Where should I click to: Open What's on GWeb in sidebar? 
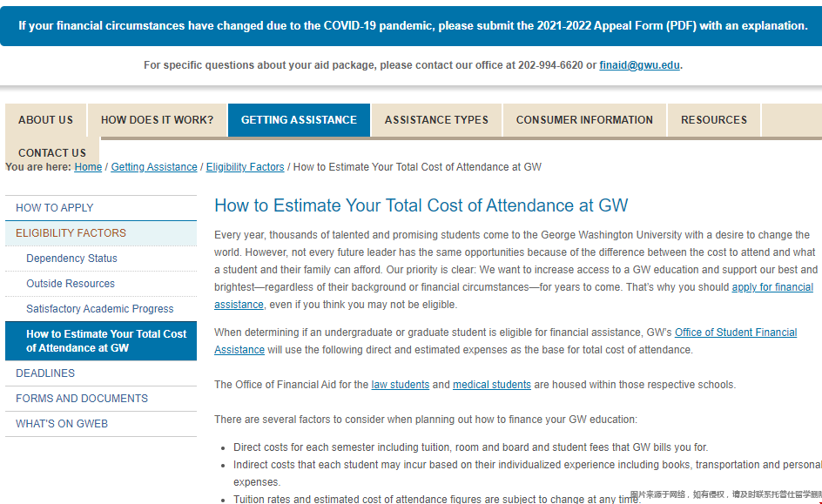tap(101, 423)
